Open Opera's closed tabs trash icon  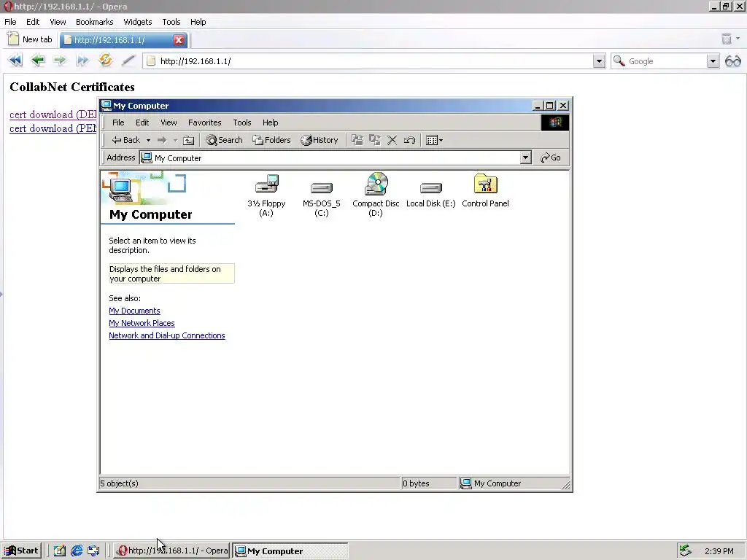point(726,39)
